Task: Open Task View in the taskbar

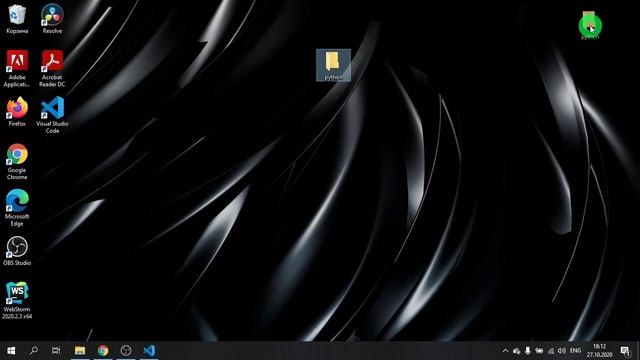Action: pyautogui.click(x=56, y=351)
